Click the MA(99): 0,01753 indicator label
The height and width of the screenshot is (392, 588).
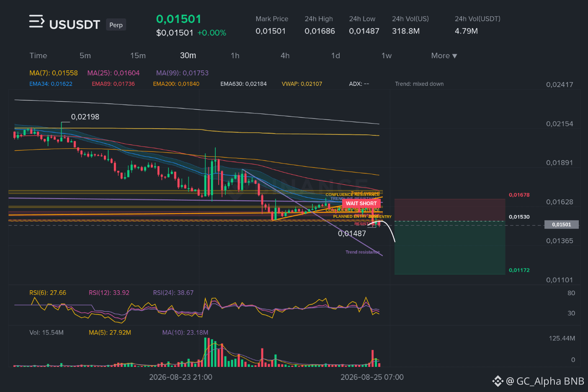point(182,73)
